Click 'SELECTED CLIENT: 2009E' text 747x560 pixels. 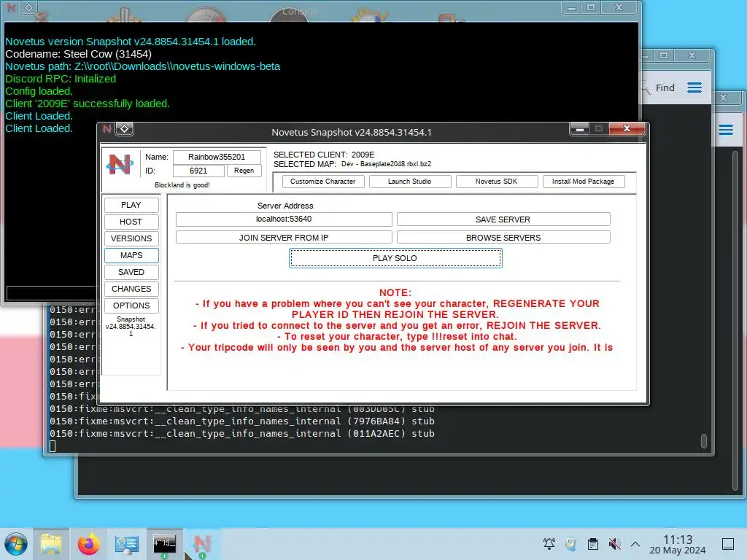(x=324, y=155)
